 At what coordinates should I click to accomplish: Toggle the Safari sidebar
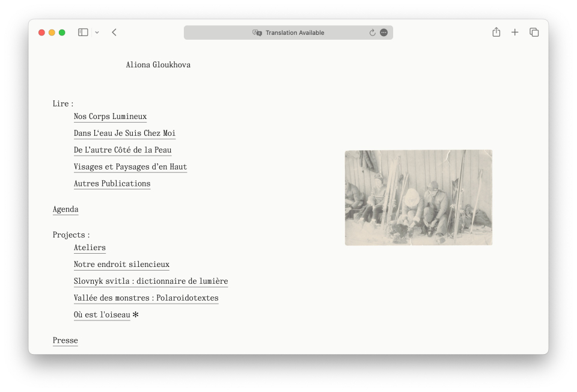[x=83, y=32]
